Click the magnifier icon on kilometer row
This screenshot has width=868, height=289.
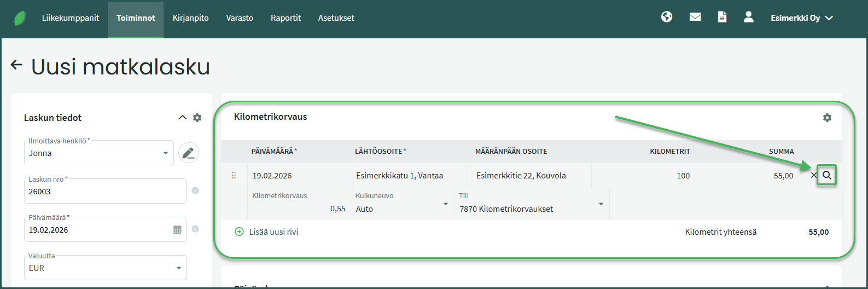[826, 176]
